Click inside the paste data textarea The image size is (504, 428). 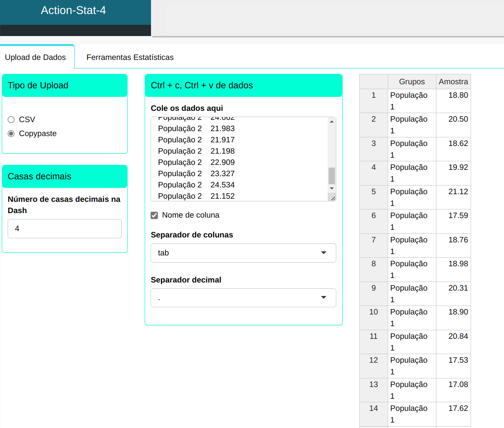coord(239,159)
